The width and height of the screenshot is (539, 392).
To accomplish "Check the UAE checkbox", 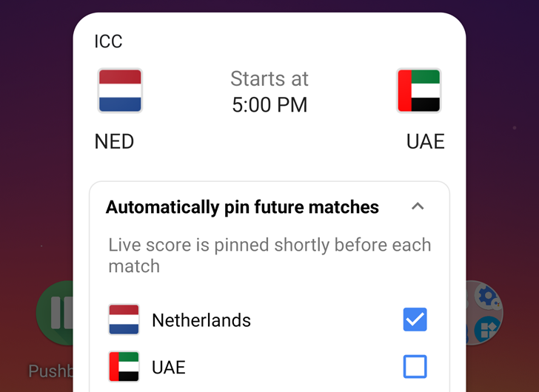I will pos(415,366).
